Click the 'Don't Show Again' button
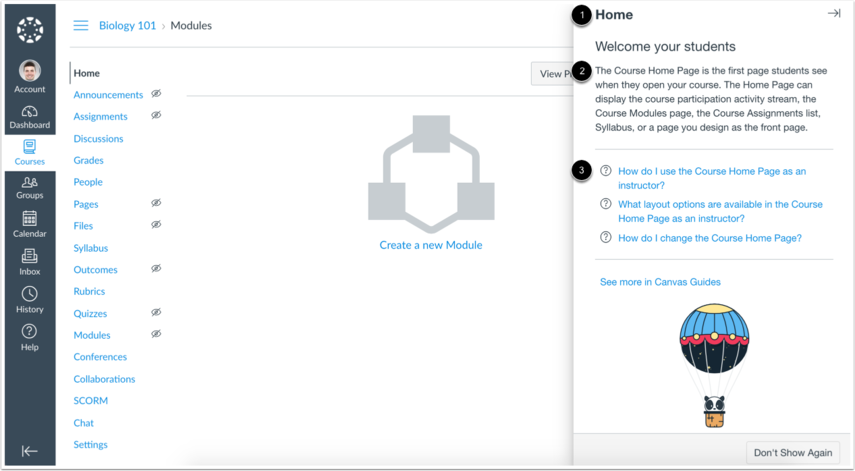 [793, 452]
